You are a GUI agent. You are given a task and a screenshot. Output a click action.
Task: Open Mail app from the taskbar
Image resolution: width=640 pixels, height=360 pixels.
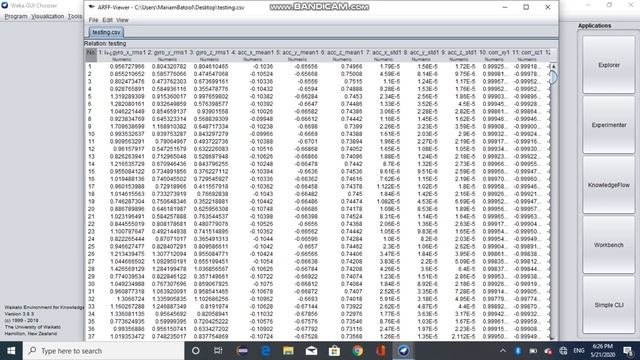311,351
